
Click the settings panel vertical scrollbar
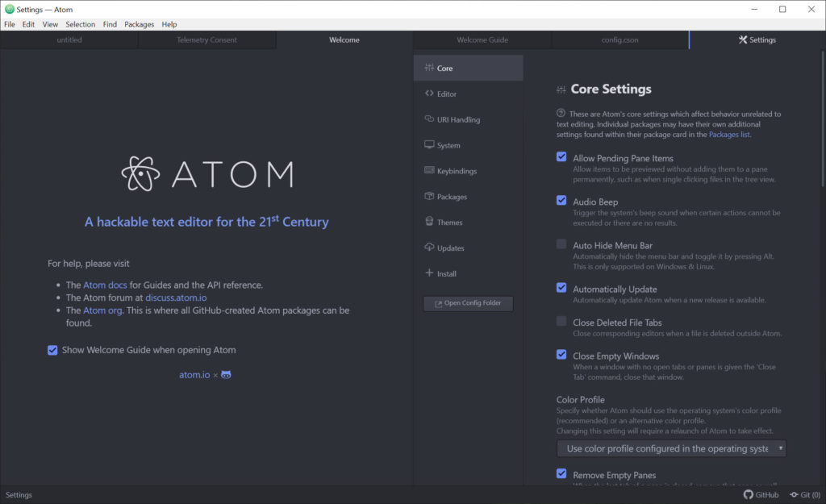(823, 119)
